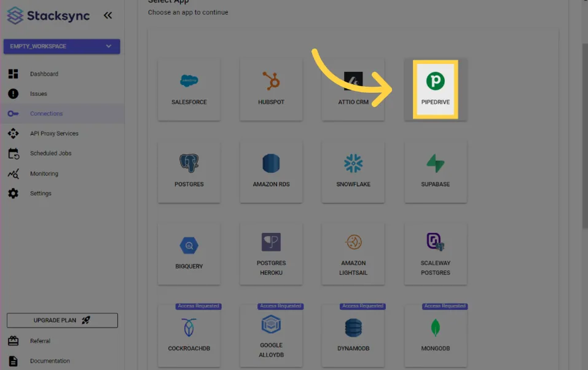
Task: Open Settings from the sidebar
Action: tap(41, 193)
